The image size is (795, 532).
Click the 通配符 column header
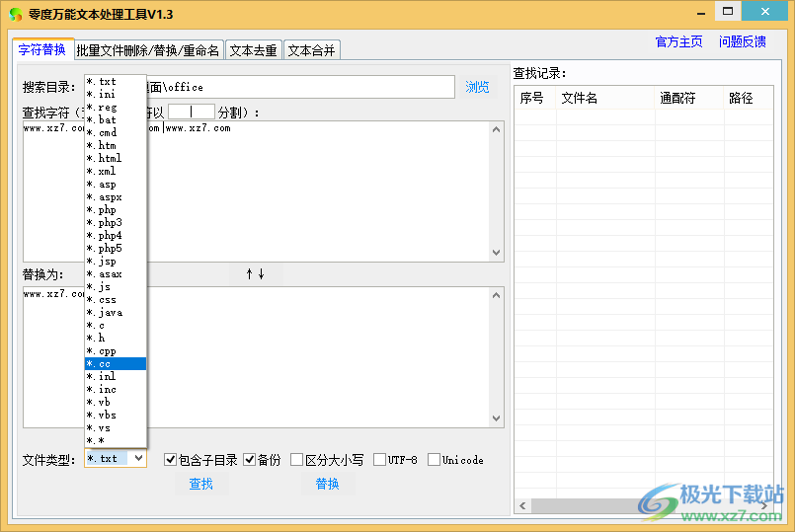coord(689,98)
